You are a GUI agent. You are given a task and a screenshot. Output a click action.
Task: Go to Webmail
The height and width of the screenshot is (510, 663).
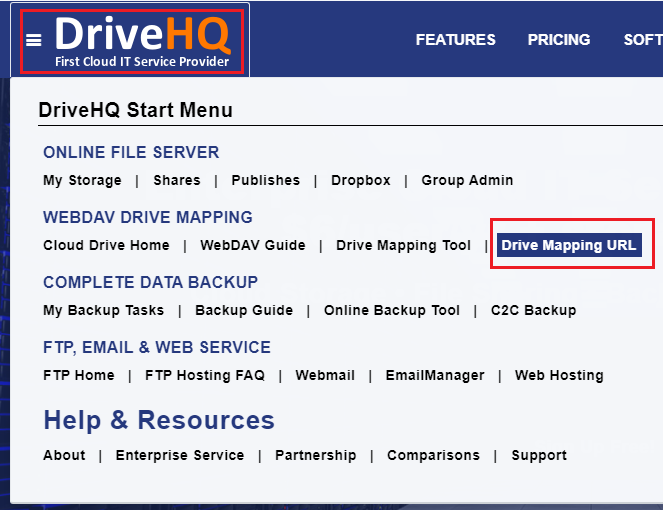pos(325,375)
